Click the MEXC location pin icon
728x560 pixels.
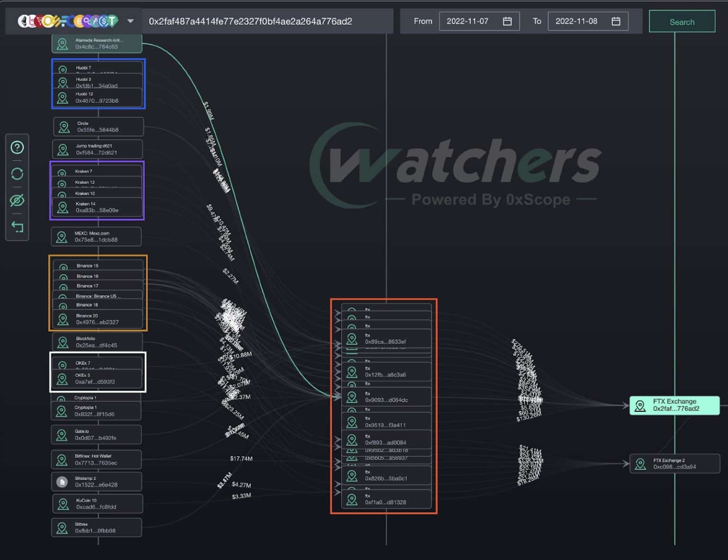pos(62,237)
